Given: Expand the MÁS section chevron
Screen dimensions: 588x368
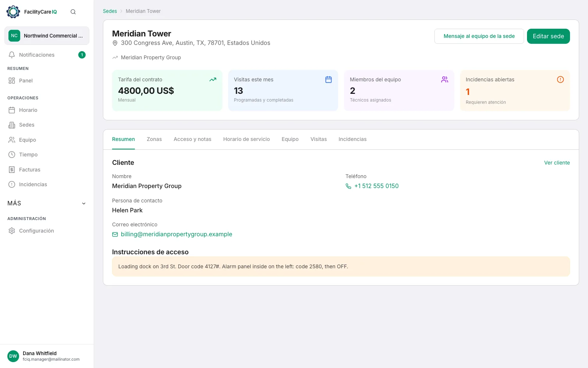Looking at the screenshot, I should pyautogui.click(x=84, y=204).
